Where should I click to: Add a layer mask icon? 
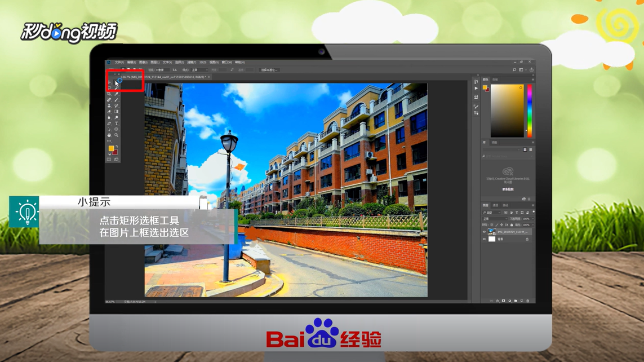[504, 301]
